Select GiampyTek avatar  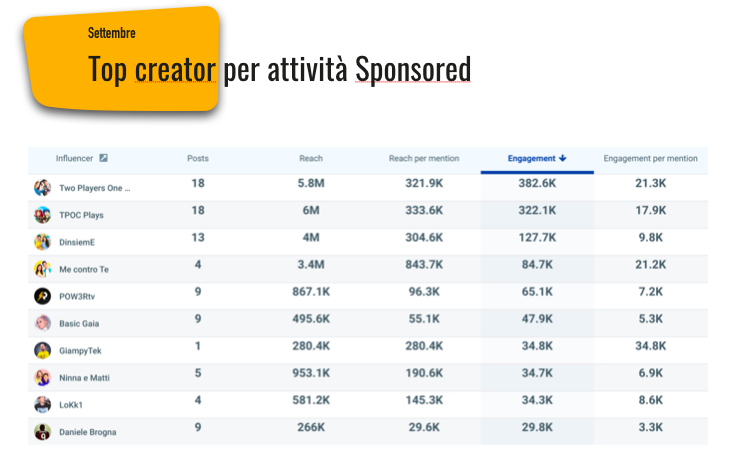click(x=43, y=350)
